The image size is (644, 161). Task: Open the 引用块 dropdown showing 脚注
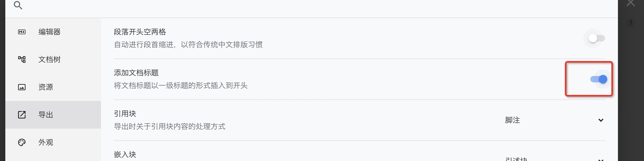[553, 120]
